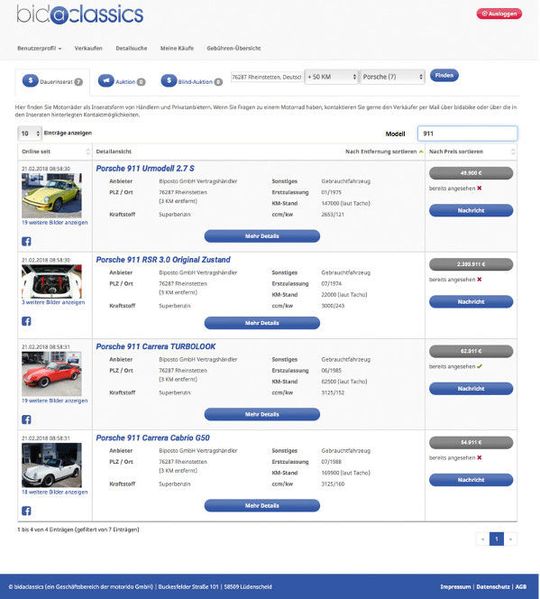Mehr Details for Porsche 911 Urmodell 2.7 S

click(262, 236)
